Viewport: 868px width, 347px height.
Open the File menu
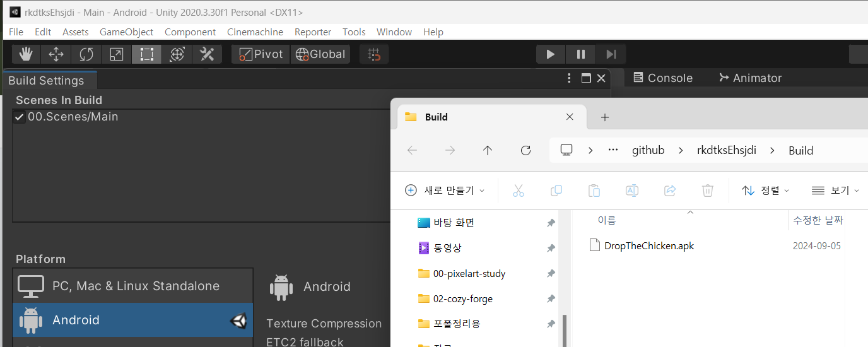click(x=16, y=32)
